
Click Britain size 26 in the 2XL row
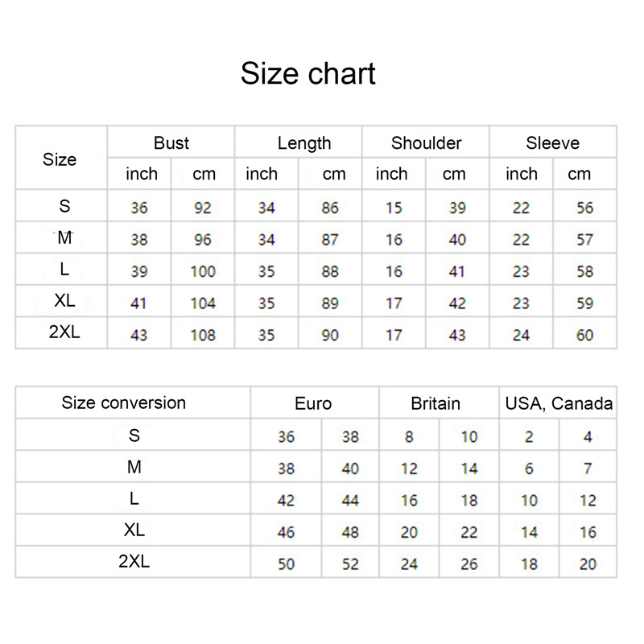(469, 564)
